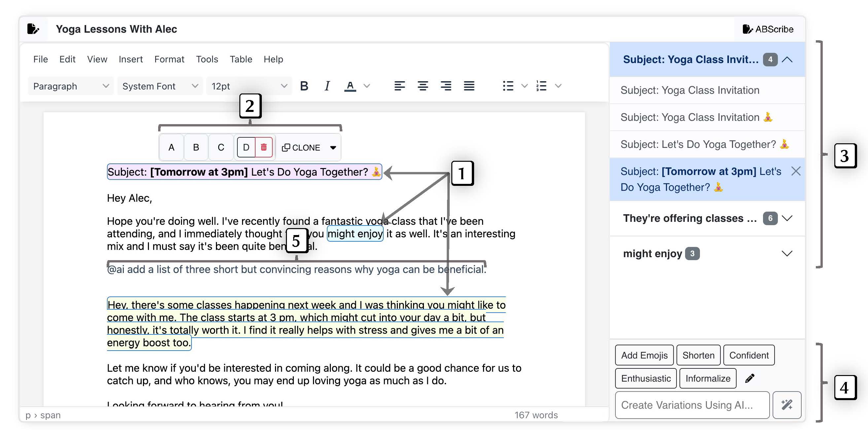
Task: Open the System Font dropdown
Action: (x=160, y=86)
